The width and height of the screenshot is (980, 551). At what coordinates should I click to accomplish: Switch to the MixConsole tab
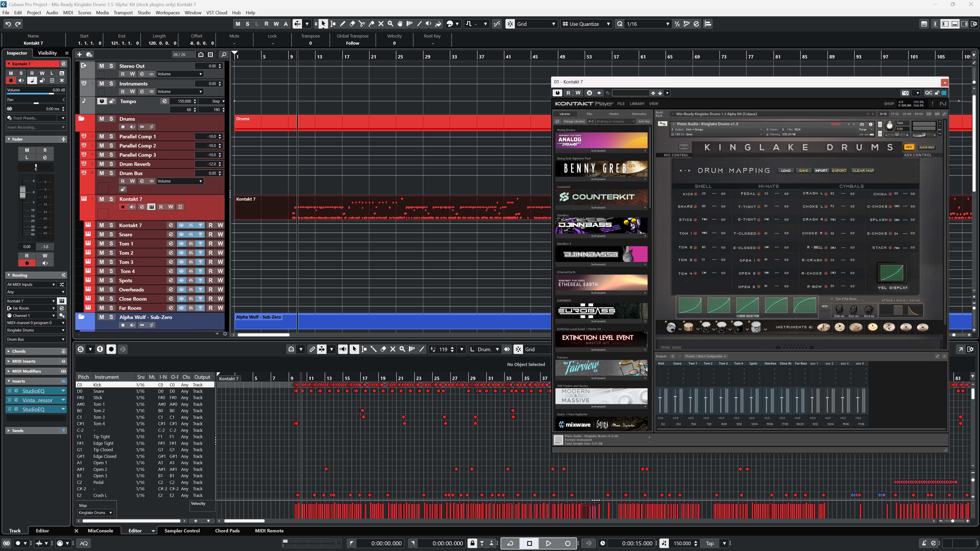[x=100, y=531]
